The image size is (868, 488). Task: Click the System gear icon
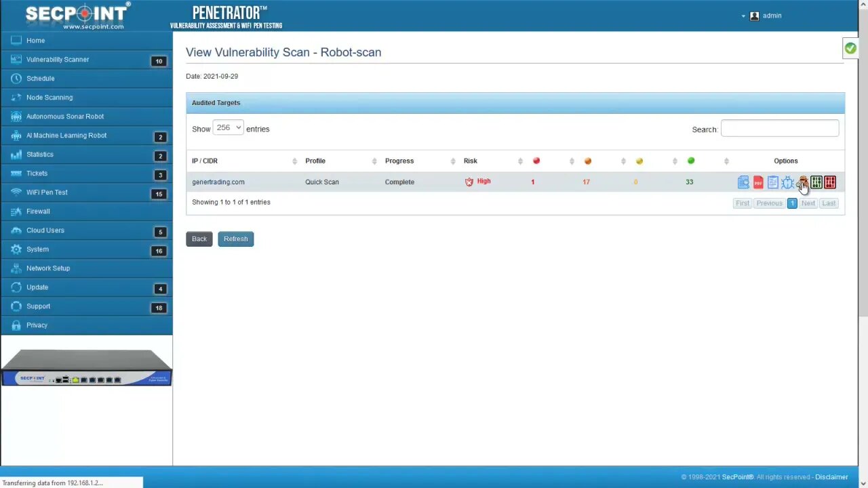click(x=16, y=249)
